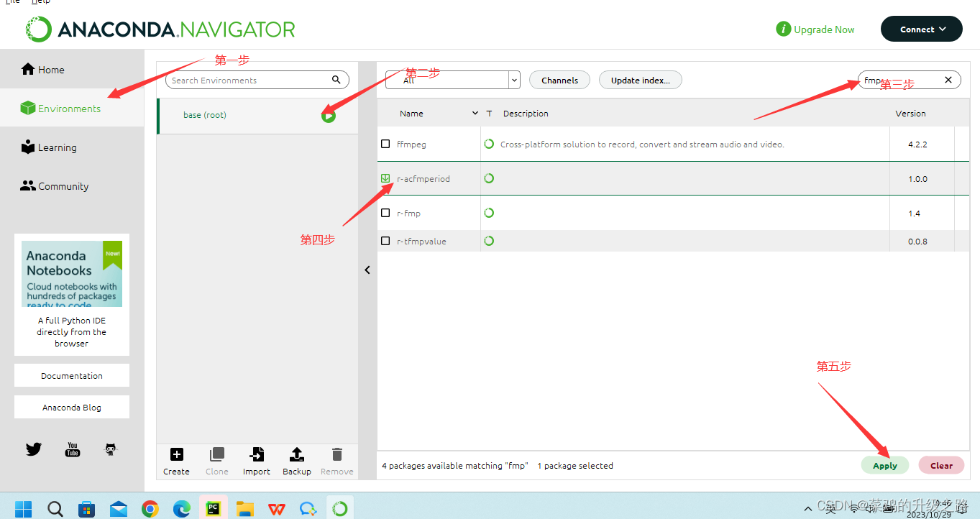Click the r-fmp row type circle icon
The height and width of the screenshot is (519, 980).
[x=489, y=213]
